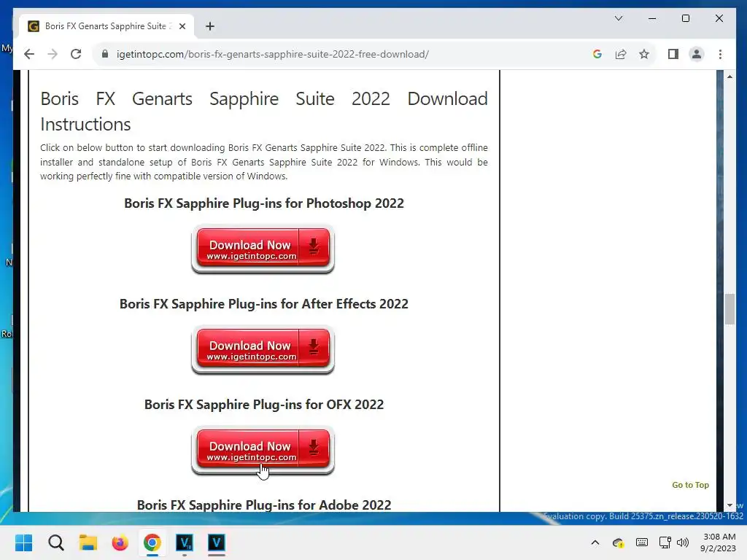Image resolution: width=747 pixels, height=560 pixels.
Task: Maximize the Chrome window
Action: pyautogui.click(x=686, y=18)
